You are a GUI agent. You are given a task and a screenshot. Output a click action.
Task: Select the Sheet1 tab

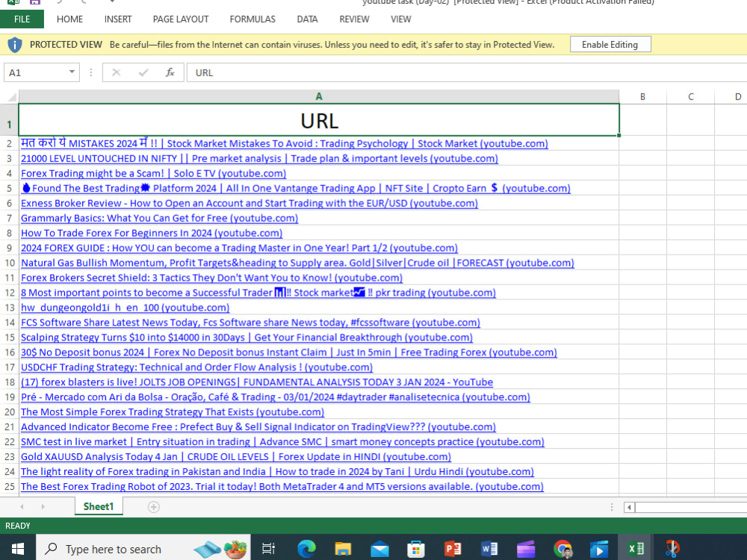98,506
